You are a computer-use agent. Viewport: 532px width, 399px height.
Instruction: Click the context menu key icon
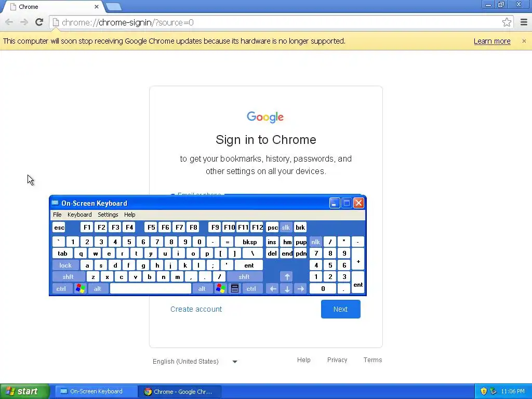tap(234, 289)
